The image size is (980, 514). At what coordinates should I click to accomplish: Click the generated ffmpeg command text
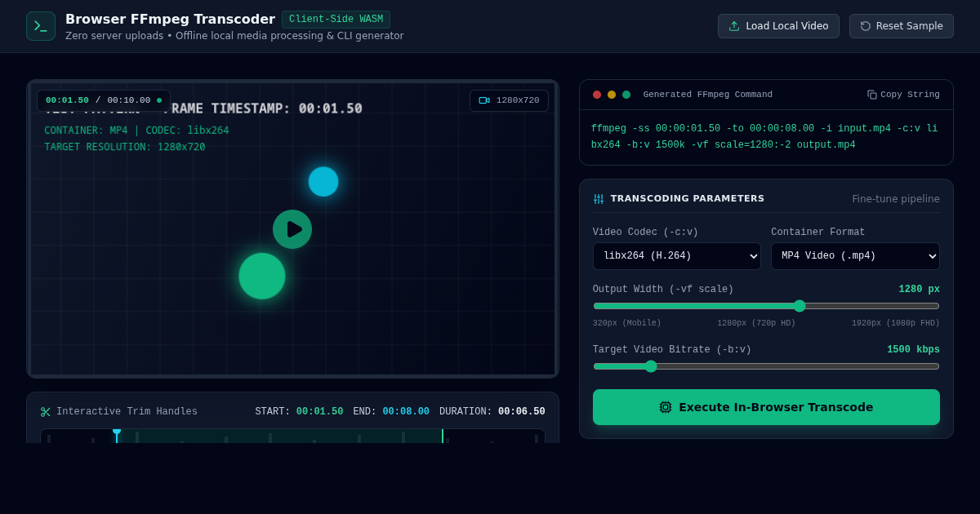coord(764,137)
